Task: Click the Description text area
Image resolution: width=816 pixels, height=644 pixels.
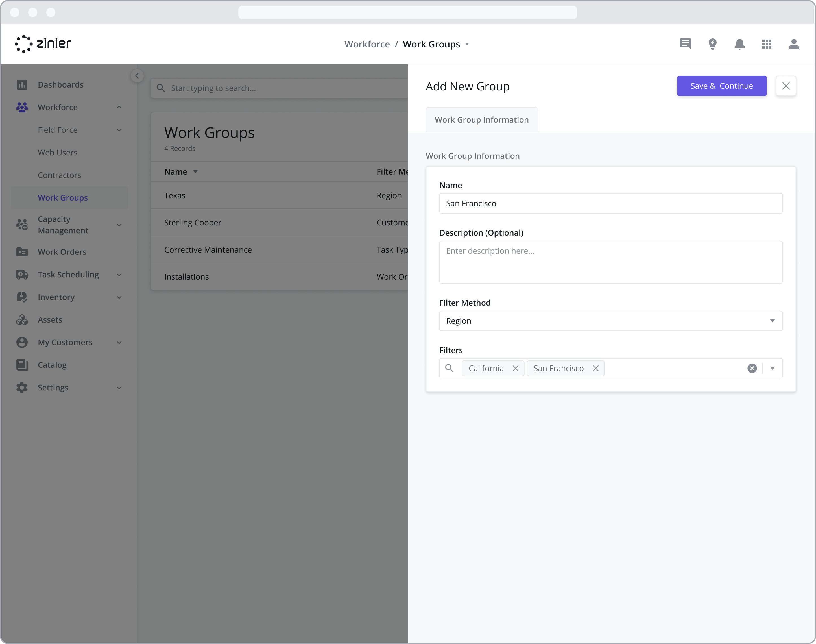Action: (610, 262)
